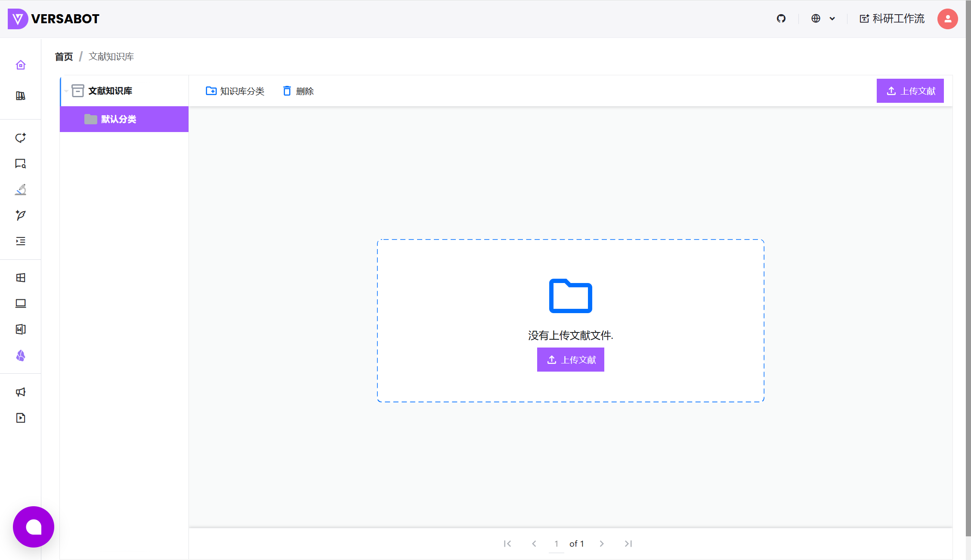Image resolution: width=971 pixels, height=560 pixels.
Task: Click 上传文献 button in empty drop zone
Action: pos(570,360)
